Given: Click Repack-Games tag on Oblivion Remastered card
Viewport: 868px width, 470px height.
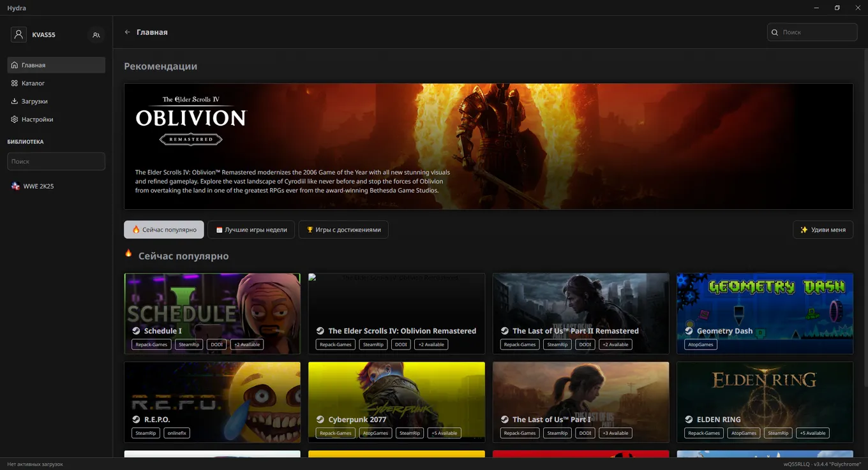Looking at the screenshot, I should [x=336, y=344].
